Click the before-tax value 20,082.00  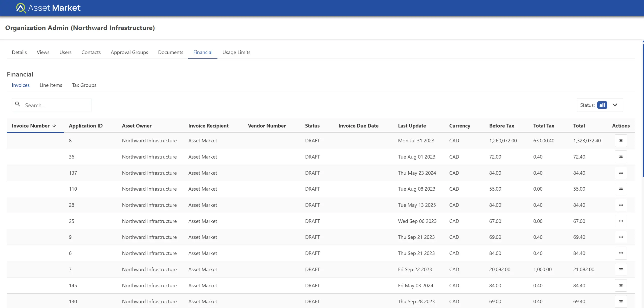point(500,269)
